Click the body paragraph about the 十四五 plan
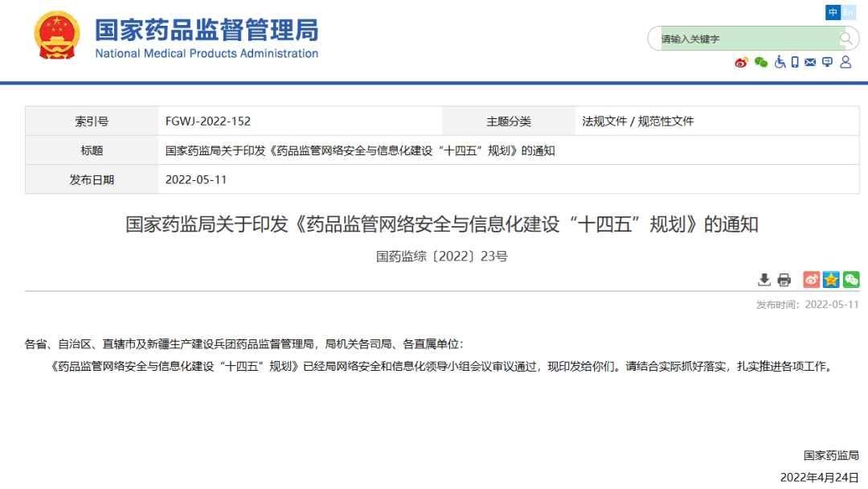This screenshot has height=489, width=868. tap(442, 366)
